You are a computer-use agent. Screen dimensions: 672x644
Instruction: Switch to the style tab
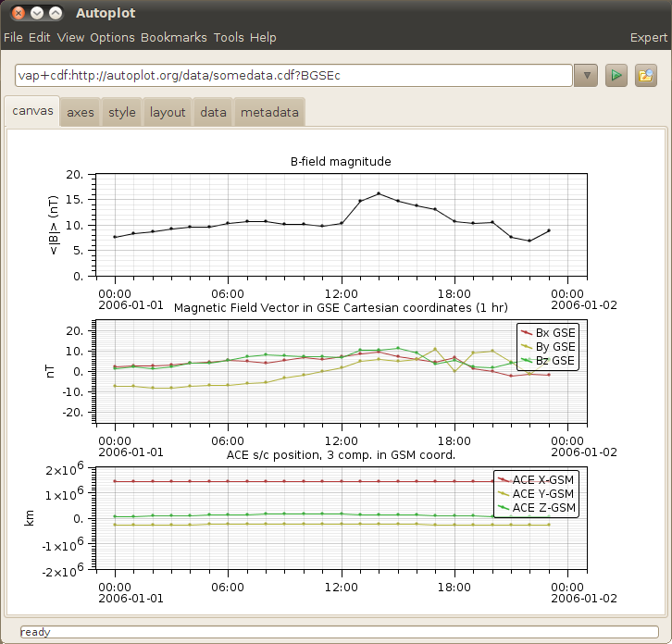(x=122, y=113)
